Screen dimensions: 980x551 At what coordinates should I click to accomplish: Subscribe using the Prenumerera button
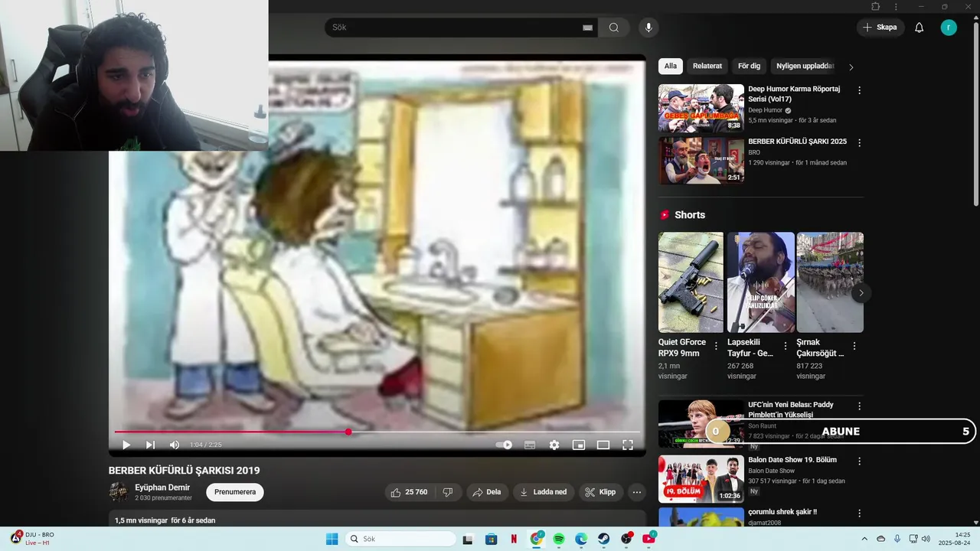pos(235,492)
